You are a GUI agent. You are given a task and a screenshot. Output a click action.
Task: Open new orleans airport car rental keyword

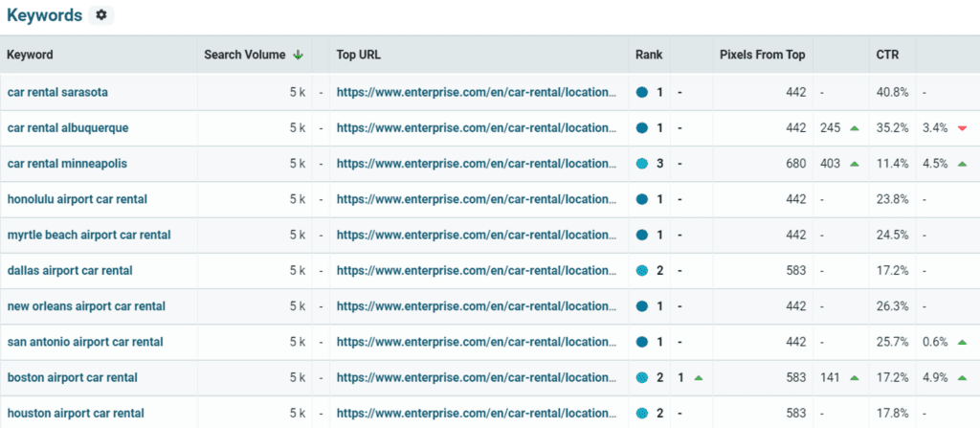click(x=86, y=306)
